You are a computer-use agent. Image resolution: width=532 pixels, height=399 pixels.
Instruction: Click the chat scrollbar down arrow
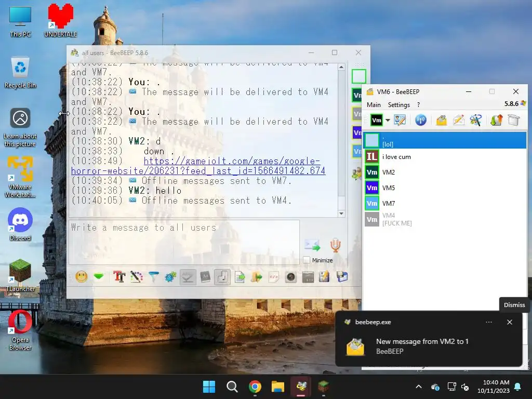[x=341, y=213]
